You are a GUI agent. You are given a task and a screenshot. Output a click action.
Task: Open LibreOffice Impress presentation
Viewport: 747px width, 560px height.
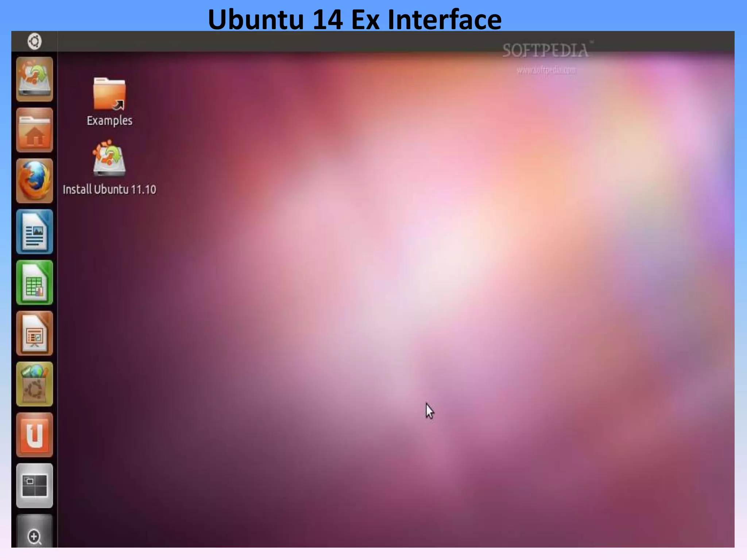point(35,333)
